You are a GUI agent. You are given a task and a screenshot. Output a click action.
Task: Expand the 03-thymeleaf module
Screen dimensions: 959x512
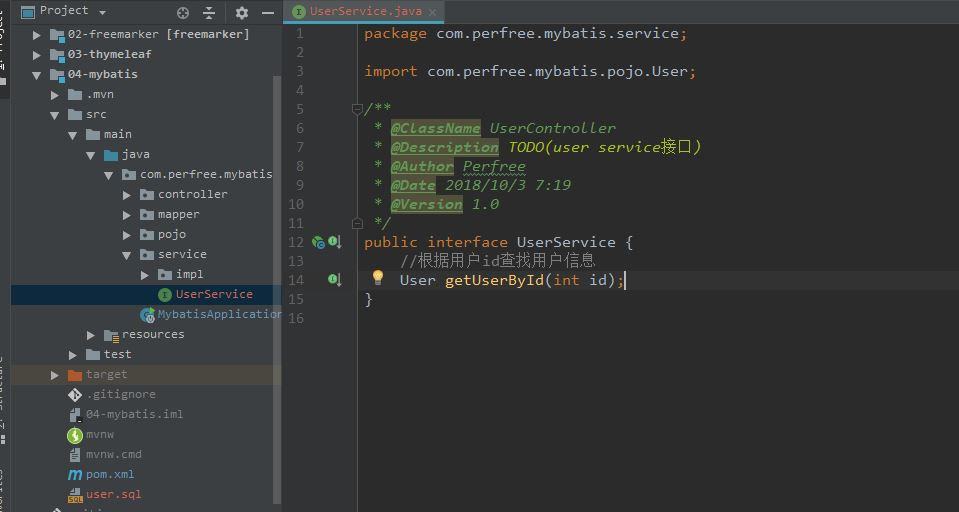(x=37, y=55)
